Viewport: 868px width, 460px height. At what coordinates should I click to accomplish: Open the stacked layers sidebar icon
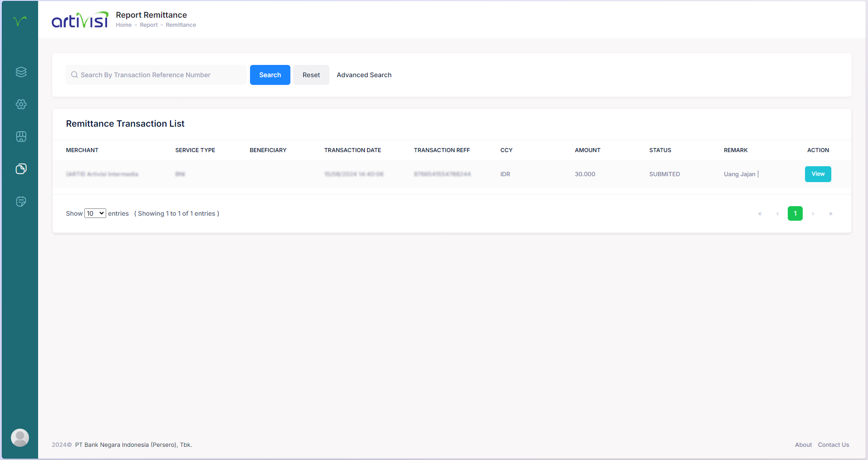tap(21, 72)
